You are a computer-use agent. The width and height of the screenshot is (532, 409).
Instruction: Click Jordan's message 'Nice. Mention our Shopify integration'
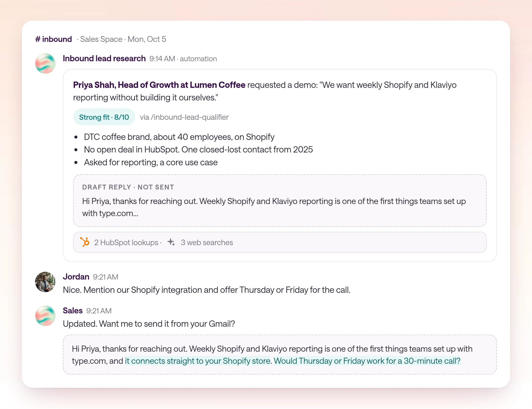pyautogui.click(x=207, y=290)
